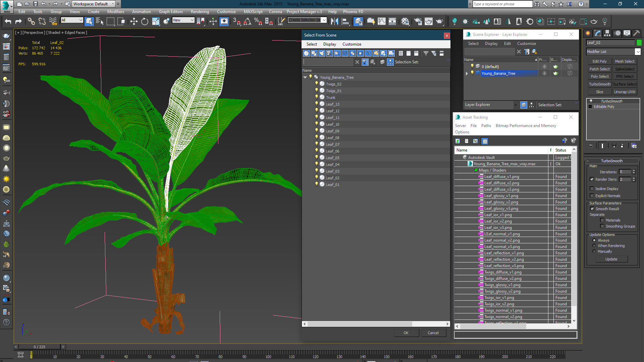644x362 pixels.
Task: Toggle Smooth Result checkbox in TurboSmooth
Action: pyautogui.click(x=592, y=208)
